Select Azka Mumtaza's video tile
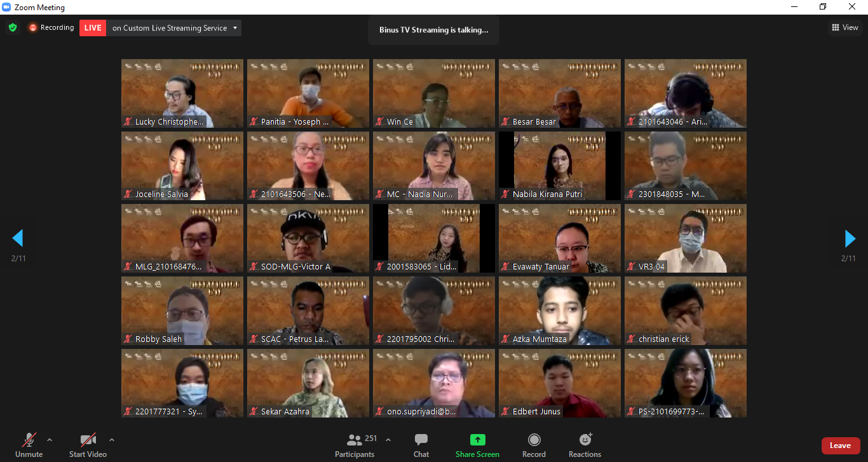Screen dimensions: 868x462 [x=559, y=311]
